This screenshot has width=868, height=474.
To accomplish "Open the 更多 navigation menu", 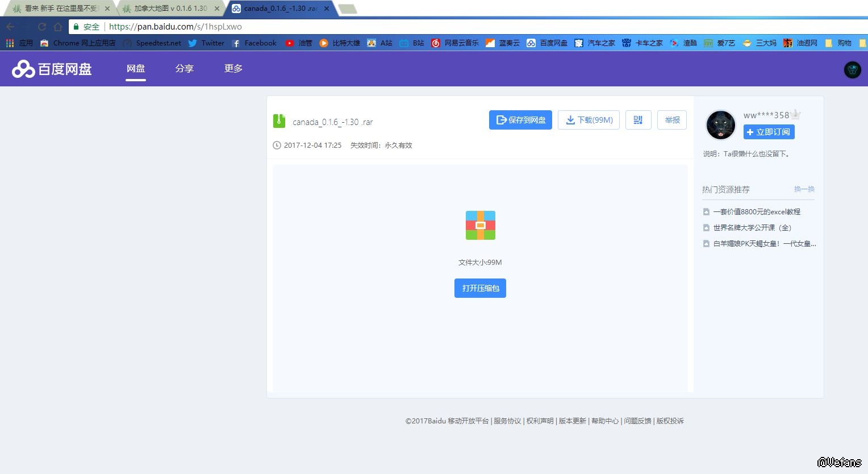I will coord(233,69).
